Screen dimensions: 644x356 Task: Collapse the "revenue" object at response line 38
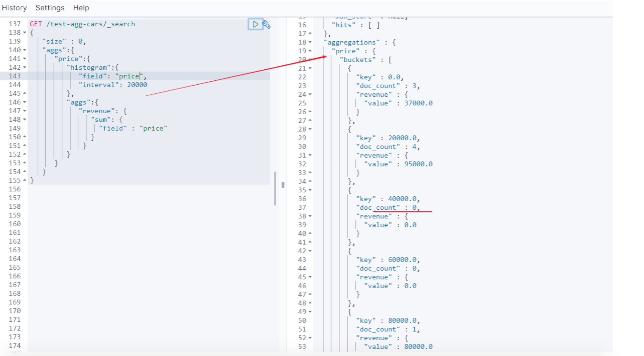click(310, 216)
